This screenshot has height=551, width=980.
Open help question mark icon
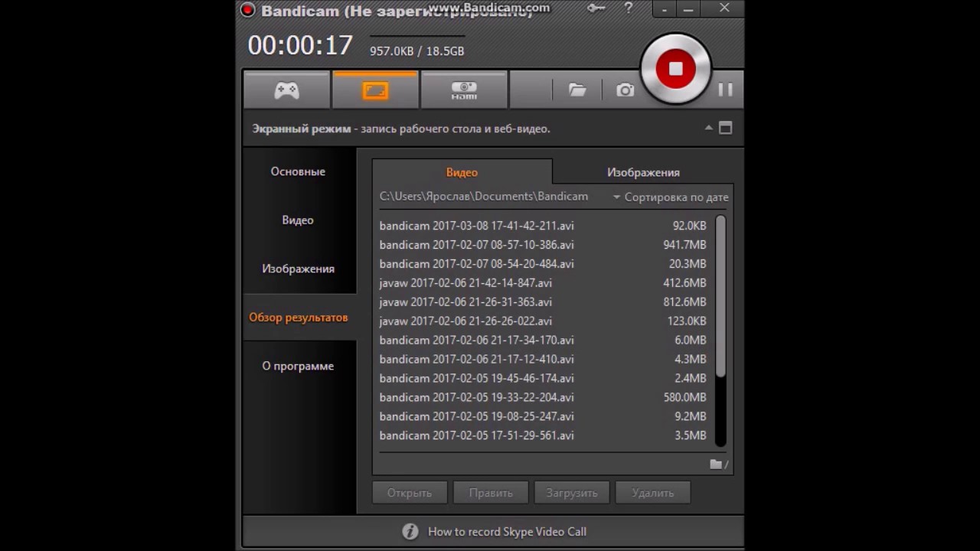(x=629, y=8)
